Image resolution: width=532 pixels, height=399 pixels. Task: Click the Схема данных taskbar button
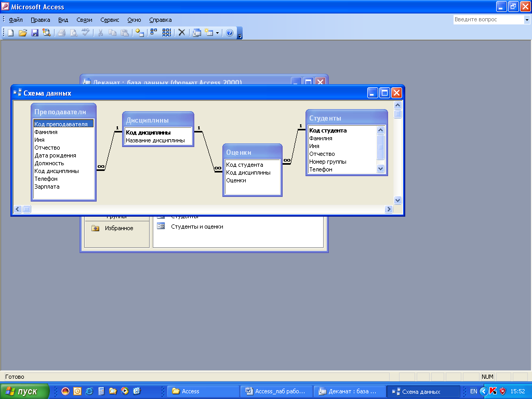pyautogui.click(x=423, y=392)
